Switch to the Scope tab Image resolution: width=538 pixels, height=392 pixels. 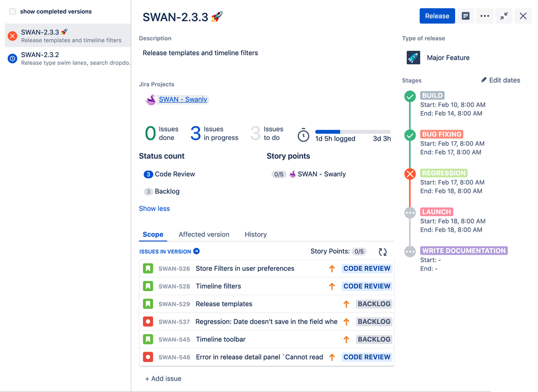pyautogui.click(x=153, y=234)
